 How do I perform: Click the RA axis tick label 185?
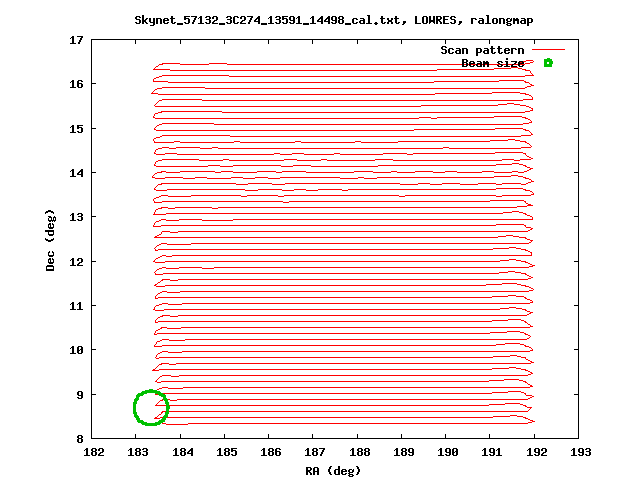227,452
